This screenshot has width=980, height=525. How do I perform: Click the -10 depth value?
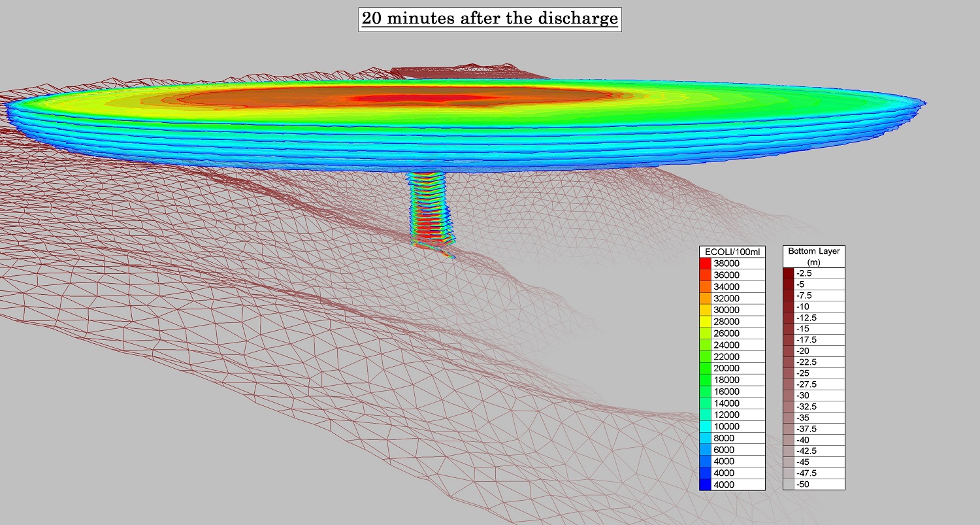[804, 307]
